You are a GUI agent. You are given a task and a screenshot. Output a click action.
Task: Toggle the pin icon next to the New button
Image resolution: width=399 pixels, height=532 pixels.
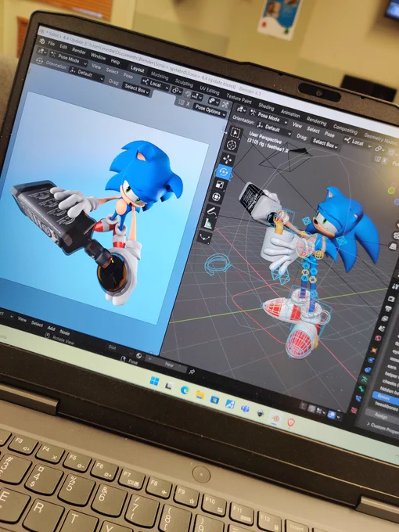192,372
